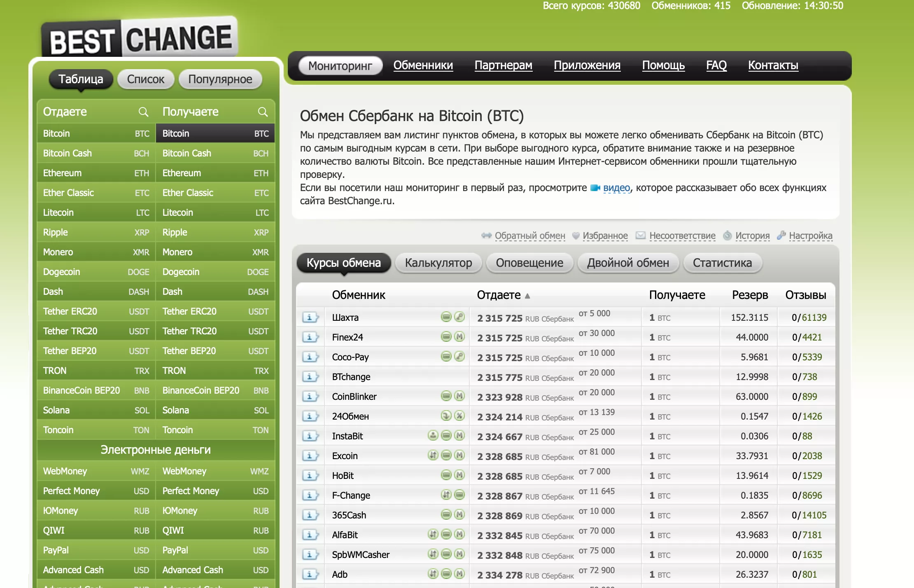
Task: Switch to Таблица view tab
Action: click(x=81, y=79)
